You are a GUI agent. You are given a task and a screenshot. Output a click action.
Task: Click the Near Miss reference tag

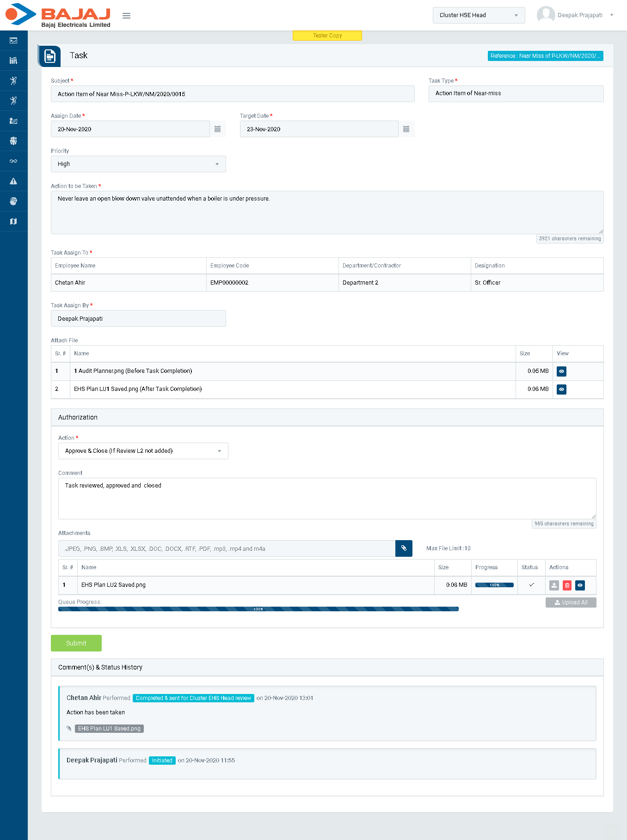[545, 56]
